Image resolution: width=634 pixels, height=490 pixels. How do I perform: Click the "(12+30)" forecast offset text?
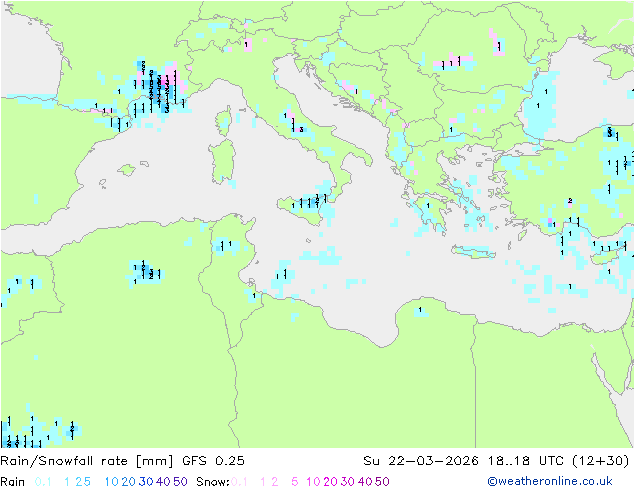pyautogui.click(x=601, y=461)
